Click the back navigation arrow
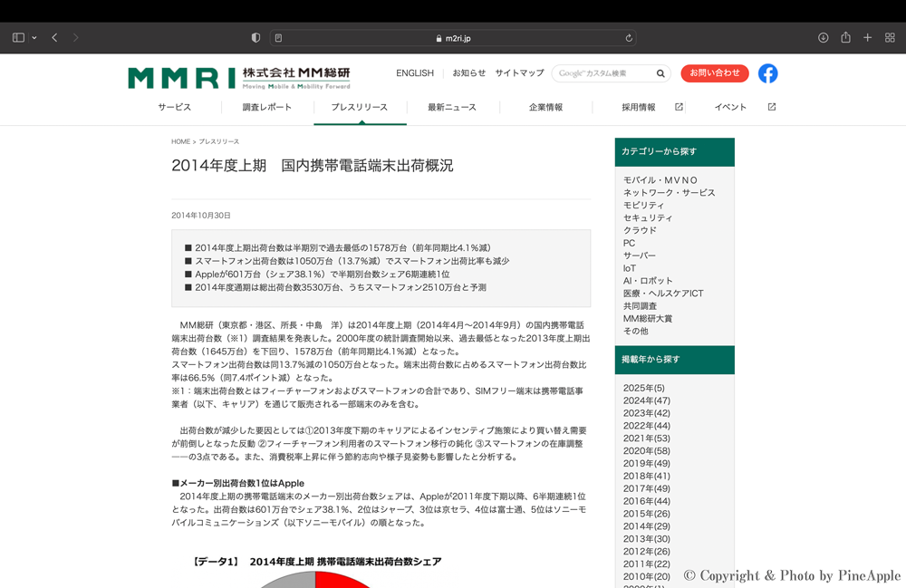906x588 pixels. click(x=54, y=37)
